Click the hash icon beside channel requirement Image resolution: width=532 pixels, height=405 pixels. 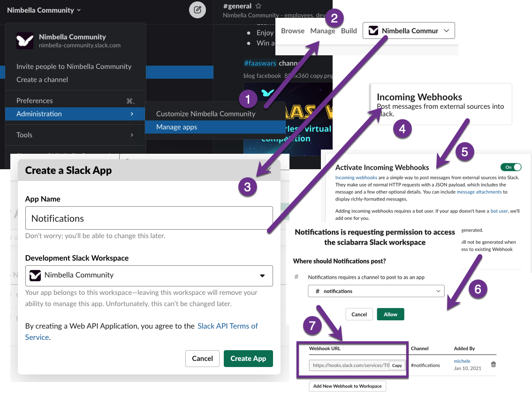click(x=296, y=277)
